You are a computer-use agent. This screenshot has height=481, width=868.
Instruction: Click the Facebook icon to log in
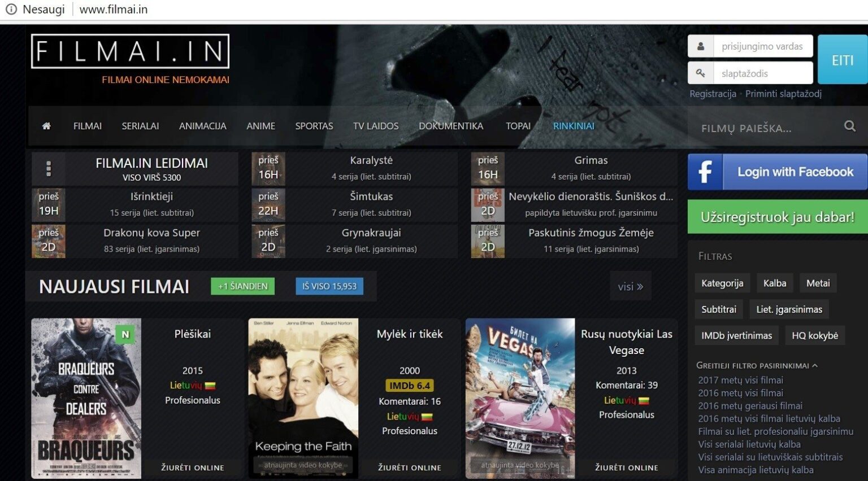coord(705,171)
